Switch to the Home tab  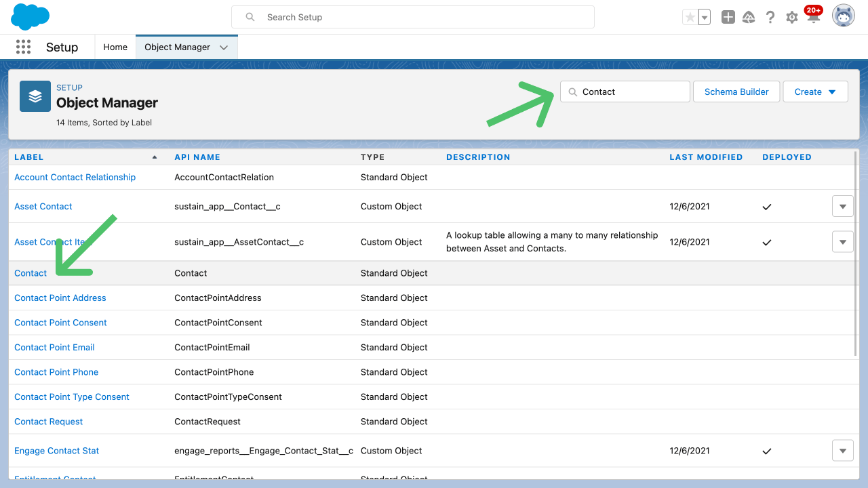point(115,47)
